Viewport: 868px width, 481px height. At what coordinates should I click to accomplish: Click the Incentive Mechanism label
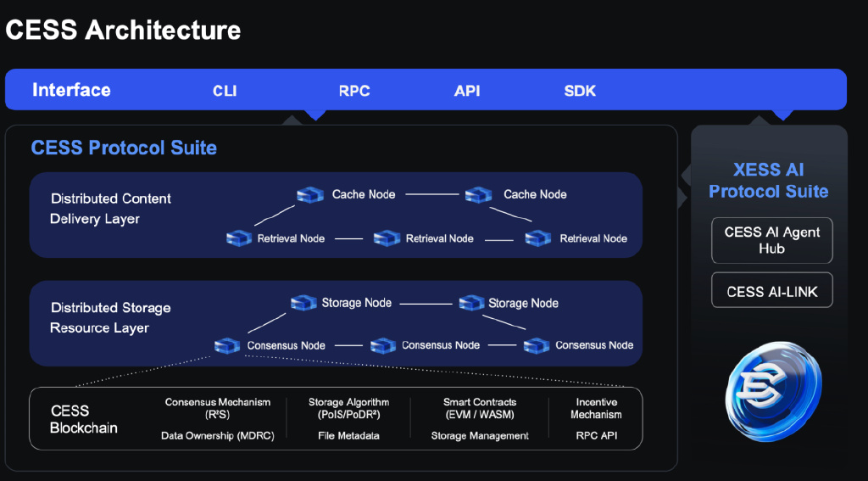pos(596,408)
